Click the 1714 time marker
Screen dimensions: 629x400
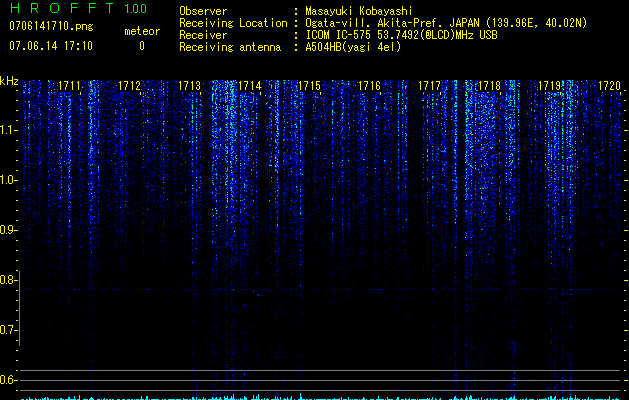coord(250,86)
